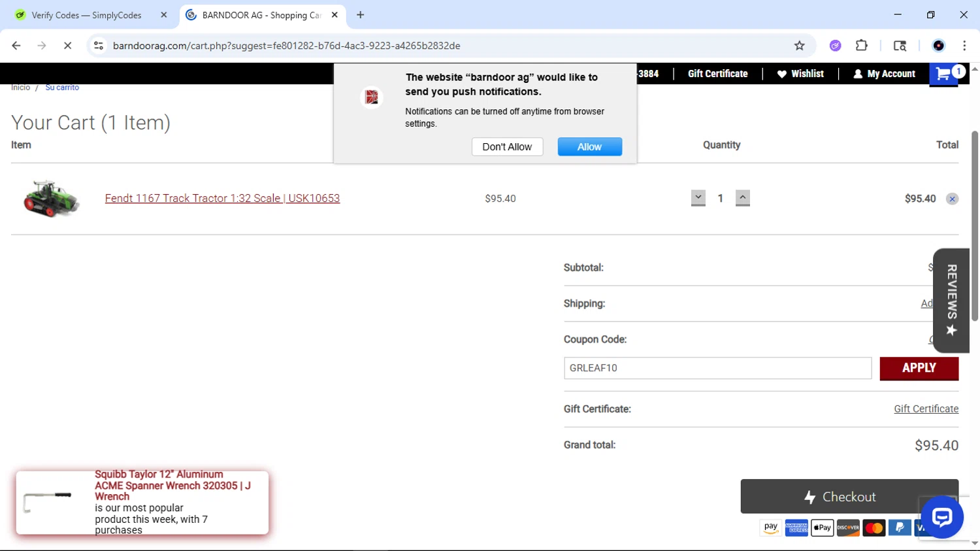Viewport: 980px width, 551px height.
Task: Click the browser forward arrow
Action: pyautogui.click(x=42, y=46)
